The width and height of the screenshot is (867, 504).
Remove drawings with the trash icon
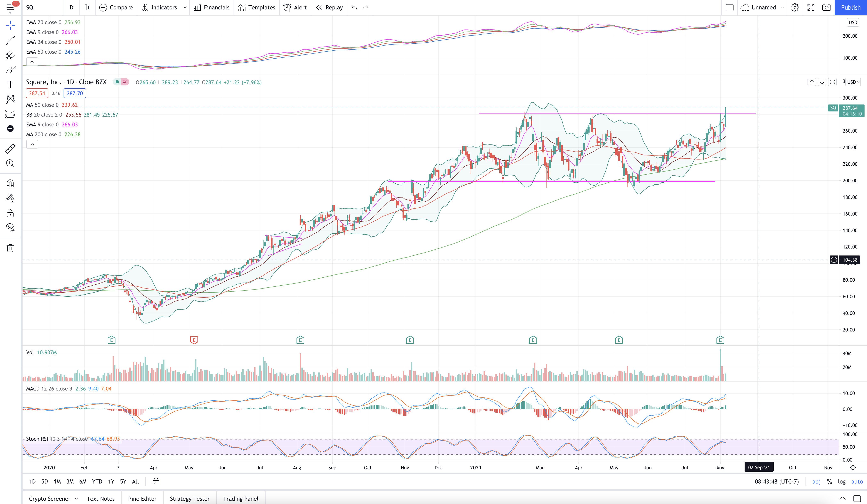point(10,248)
